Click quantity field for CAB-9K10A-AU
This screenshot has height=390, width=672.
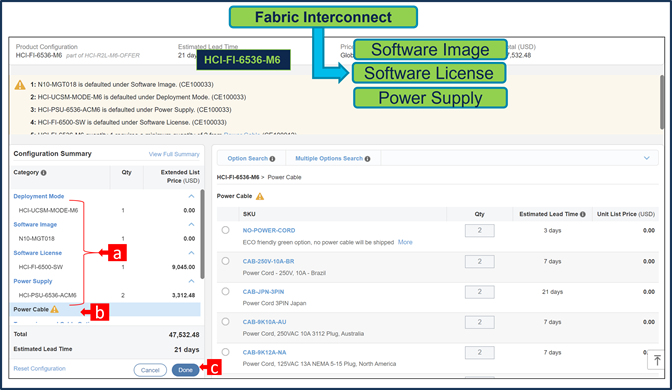(480, 322)
